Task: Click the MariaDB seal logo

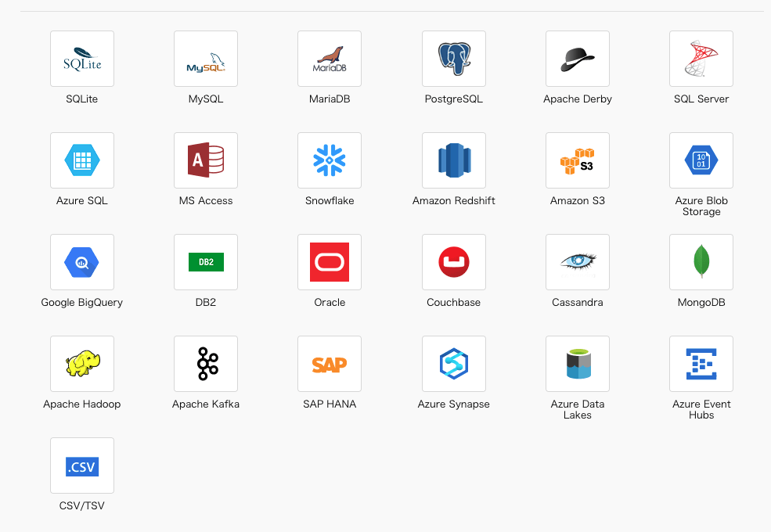Action: pyautogui.click(x=330, y=59)
